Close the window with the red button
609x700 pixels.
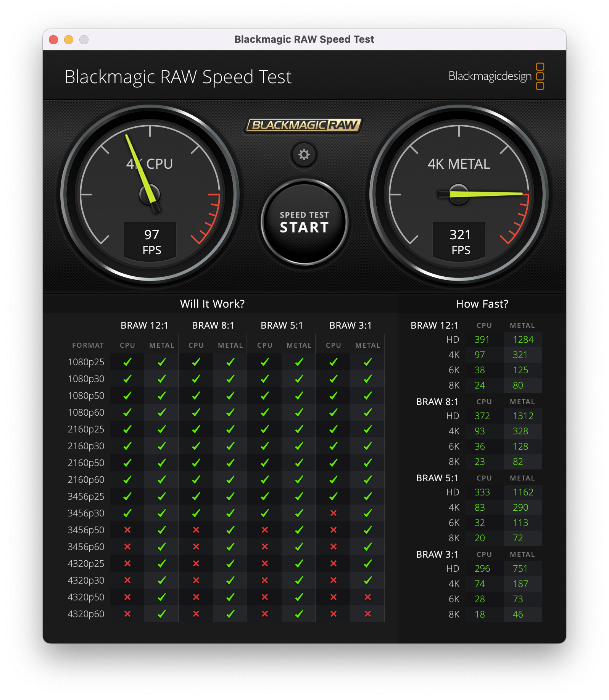pyautogui.click(x=54, y=40)
